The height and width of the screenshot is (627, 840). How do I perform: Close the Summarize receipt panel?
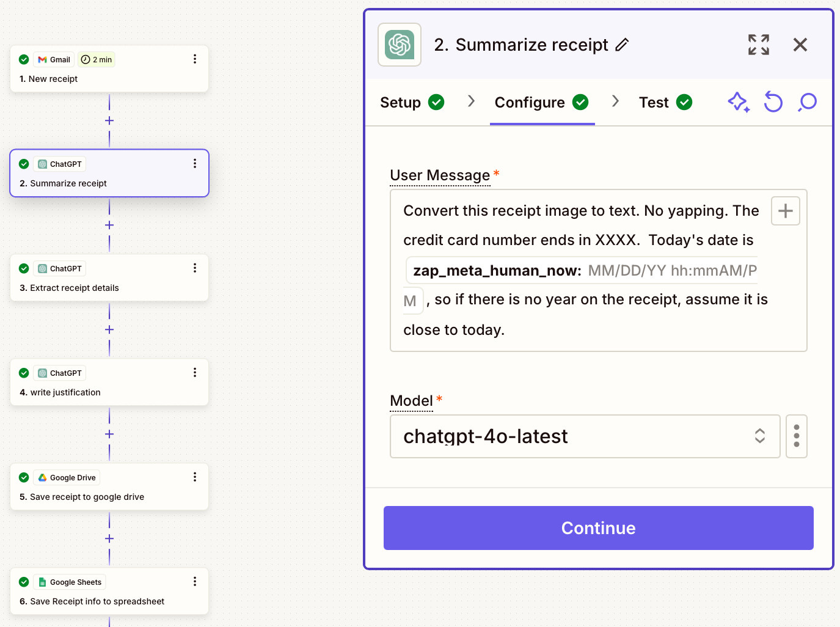[x=800, y=45]
